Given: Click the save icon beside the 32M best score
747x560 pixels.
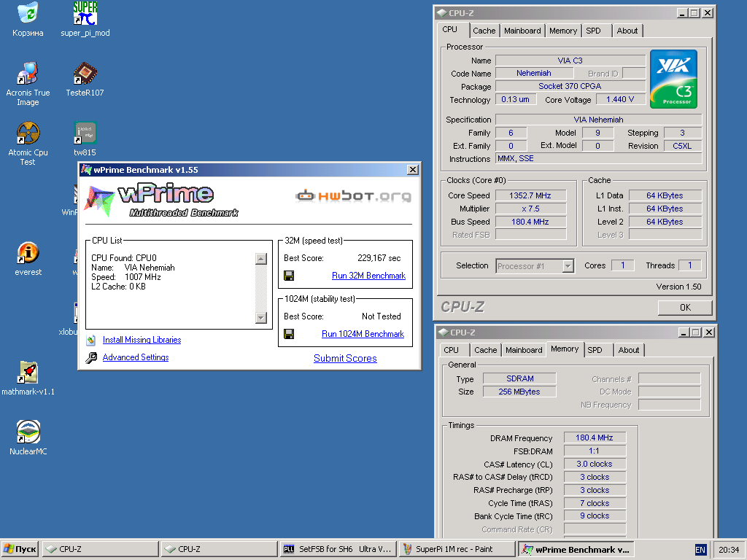Looking at the screenshot, I should (x=289, y=276).
